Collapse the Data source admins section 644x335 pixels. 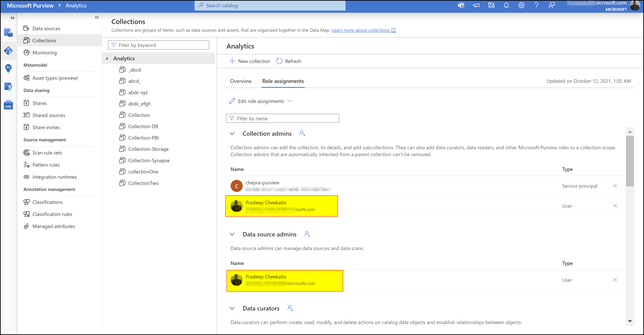click(232, 234)
